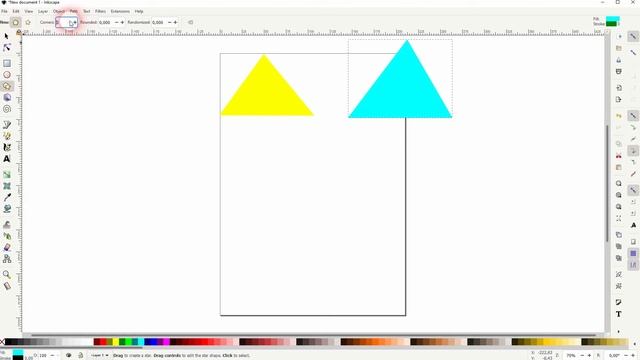Open the Help menu

(x=139, y=11)
